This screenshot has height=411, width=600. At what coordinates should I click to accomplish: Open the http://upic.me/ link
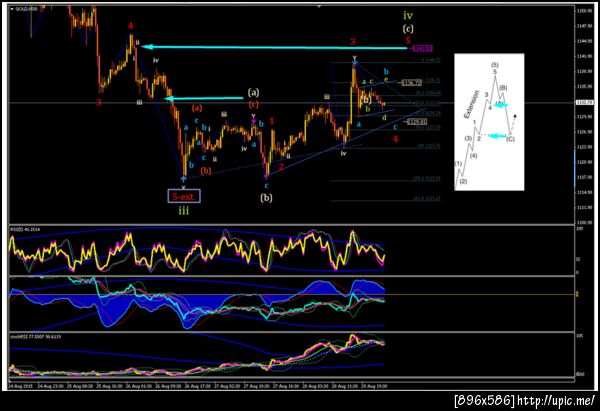point(556,401)
